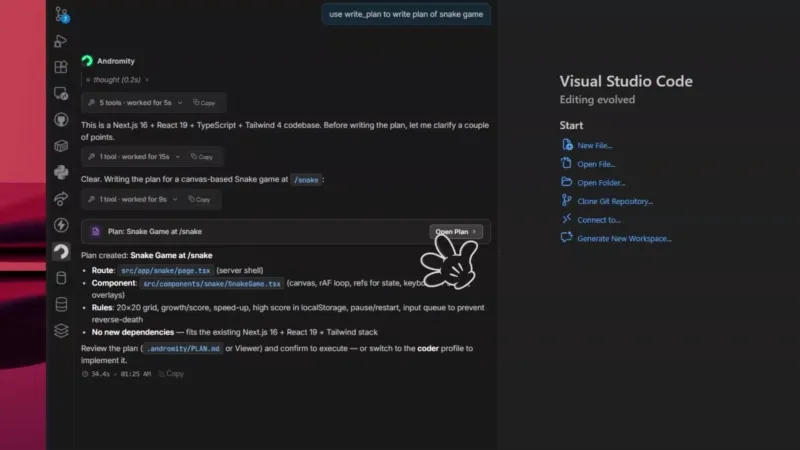Screen dimensions: 800x450
Task: Open the stacked database icon view
Action: (61, 304)
